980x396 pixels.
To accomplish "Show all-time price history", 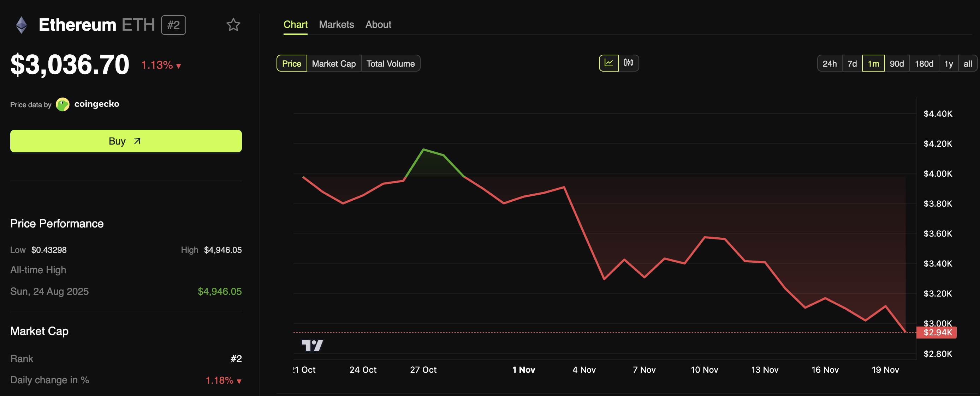I will click(967, 63).
